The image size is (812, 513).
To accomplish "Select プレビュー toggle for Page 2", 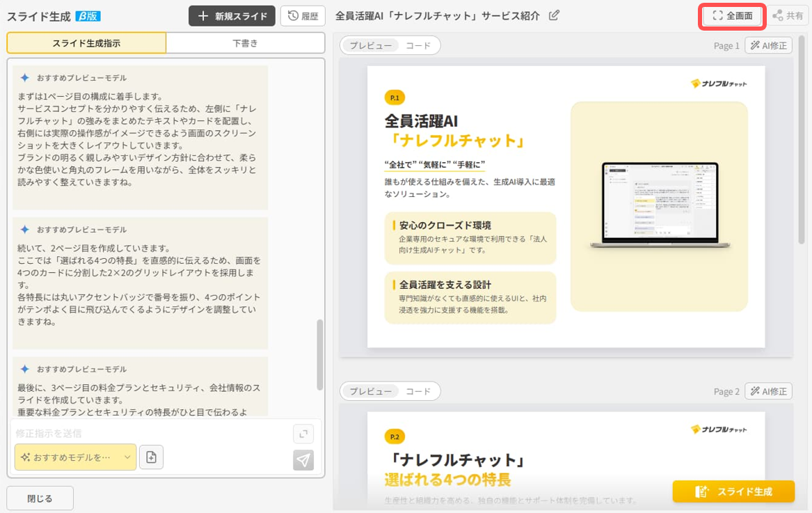I will [370, 391].
